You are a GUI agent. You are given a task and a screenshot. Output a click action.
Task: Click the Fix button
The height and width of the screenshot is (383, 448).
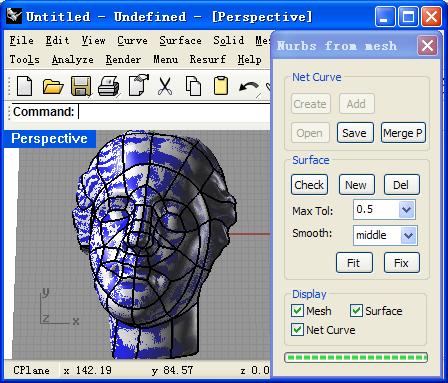pyautogui.click(x=402, y=263)
